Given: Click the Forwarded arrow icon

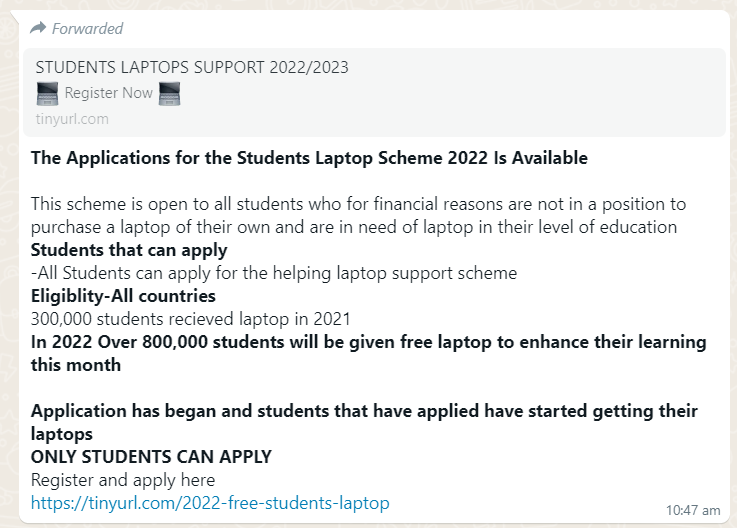Looking at the screenshot, I should coord(38,28).
